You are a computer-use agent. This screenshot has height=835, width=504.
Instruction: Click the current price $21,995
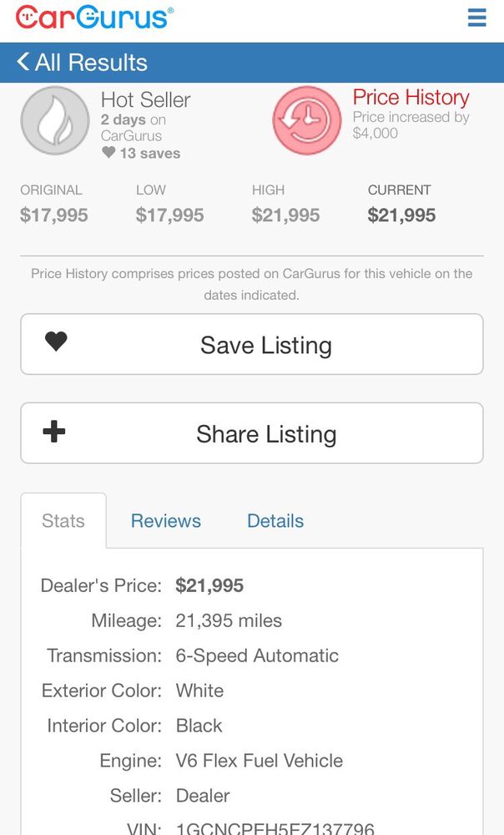(x=401, y=215)
